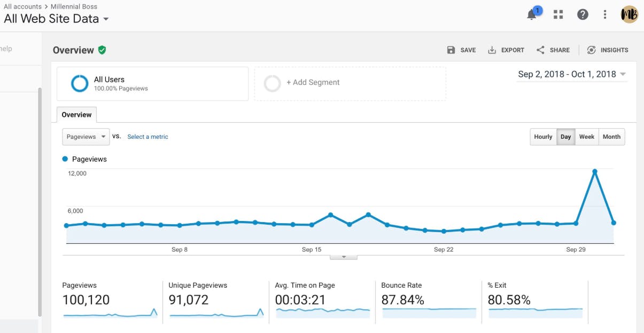
Task: Switch the graph to Week view
Action: (x=587, y=137)
